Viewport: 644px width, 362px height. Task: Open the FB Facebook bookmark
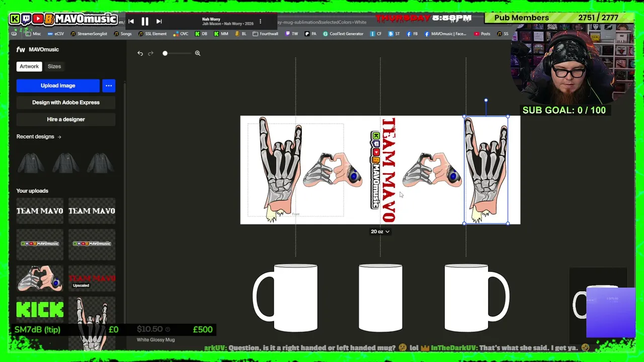pyautogui.click(x=412, y=34)
